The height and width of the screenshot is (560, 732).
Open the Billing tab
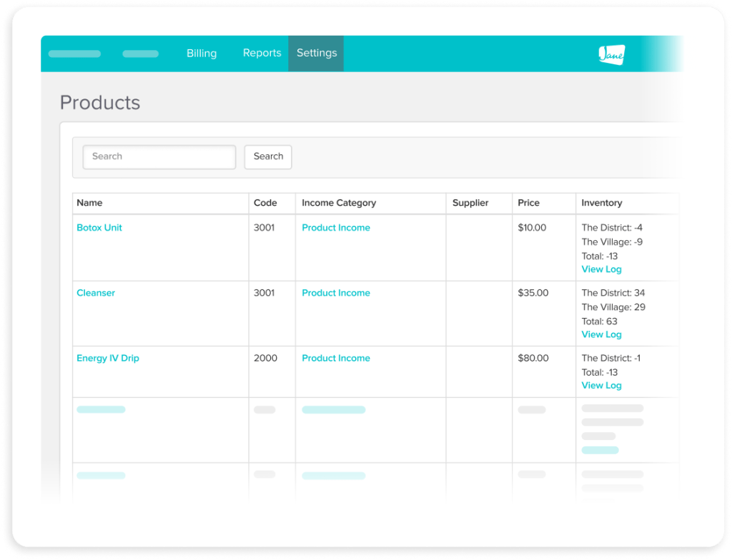201,53
